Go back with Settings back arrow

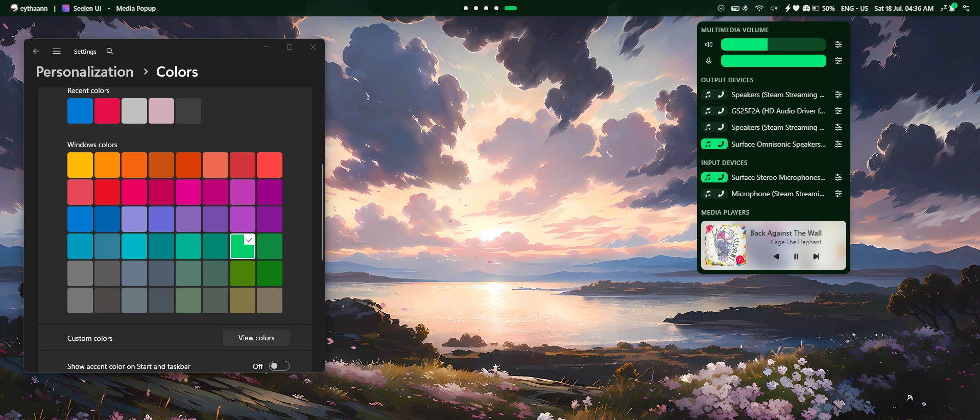[36, 51]
